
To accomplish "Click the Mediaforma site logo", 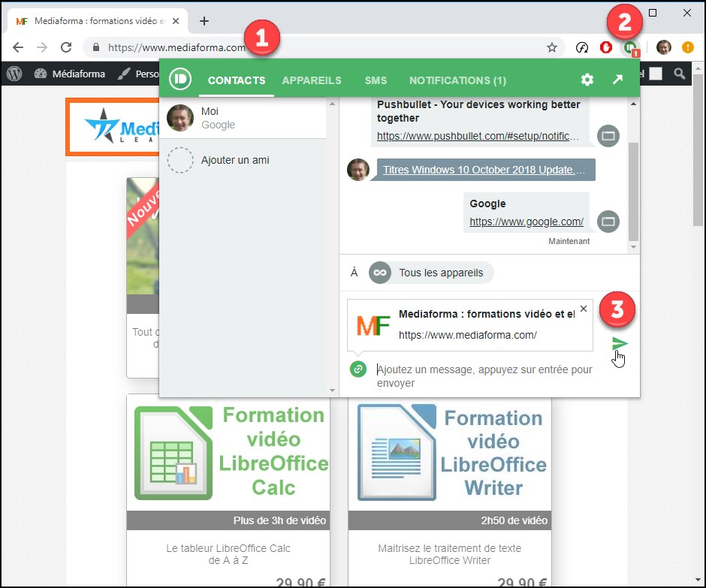I will tap(113, 127).
